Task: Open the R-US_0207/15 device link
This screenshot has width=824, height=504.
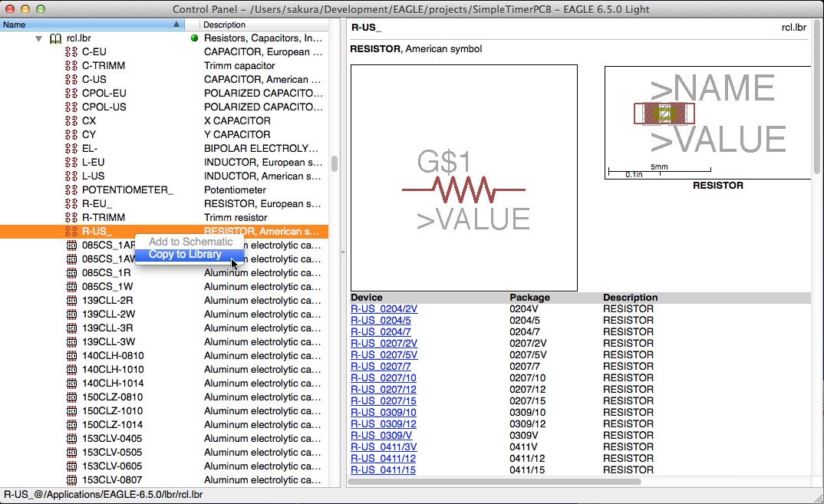Action: point(383,401)
